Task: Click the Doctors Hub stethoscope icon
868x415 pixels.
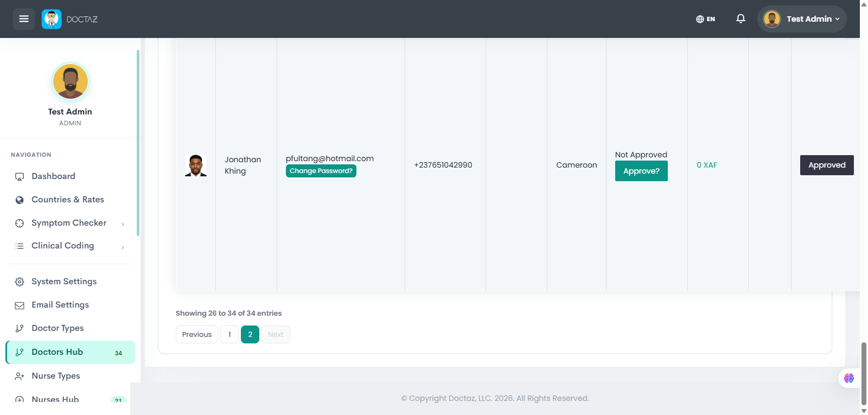Action: coord(20,353)
